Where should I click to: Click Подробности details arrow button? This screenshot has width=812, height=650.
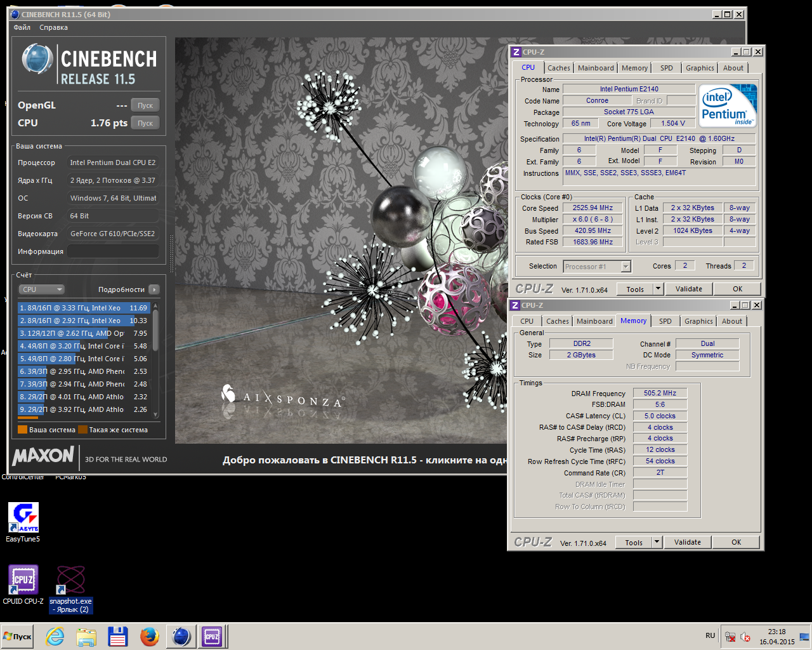coord(154,289)
